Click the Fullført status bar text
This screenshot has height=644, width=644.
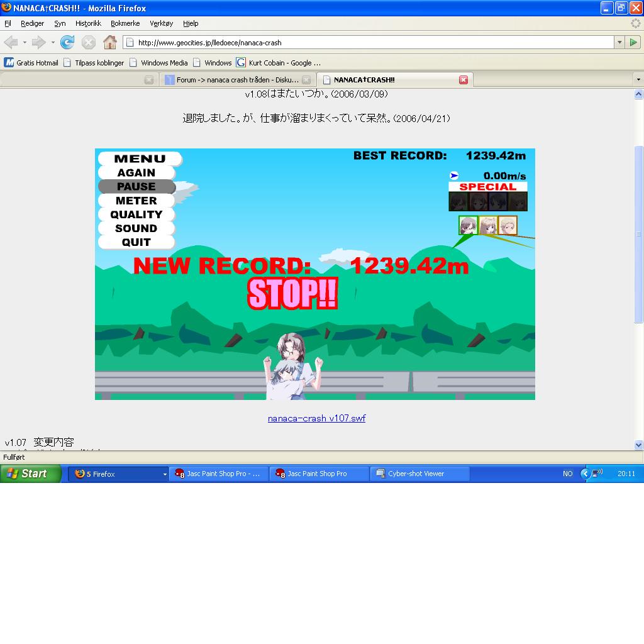tap(14, 457)
